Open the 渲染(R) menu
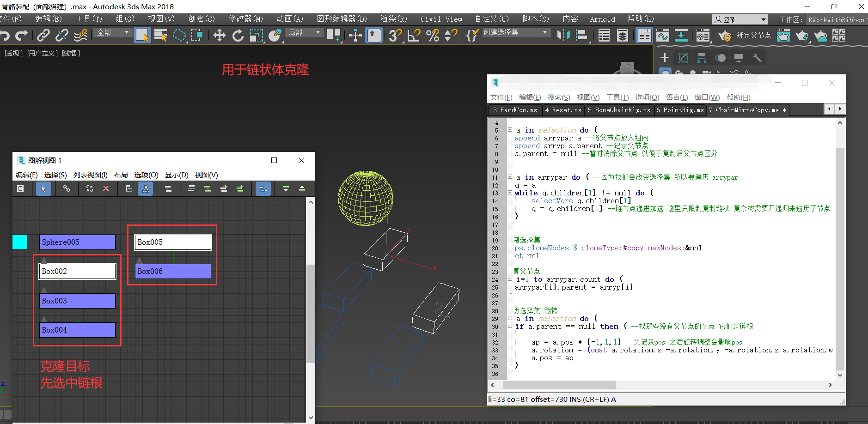Screen dimensions: 868x424 [x=393, y=19]
